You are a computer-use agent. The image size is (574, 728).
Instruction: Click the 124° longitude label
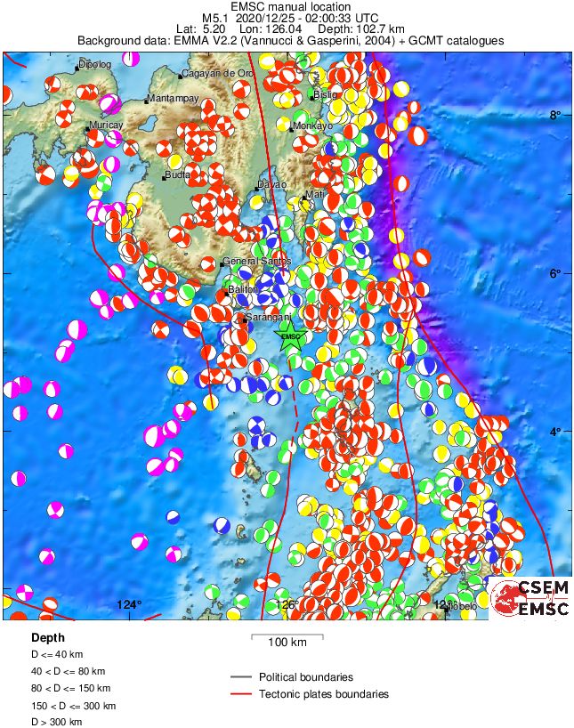point(129,604)
